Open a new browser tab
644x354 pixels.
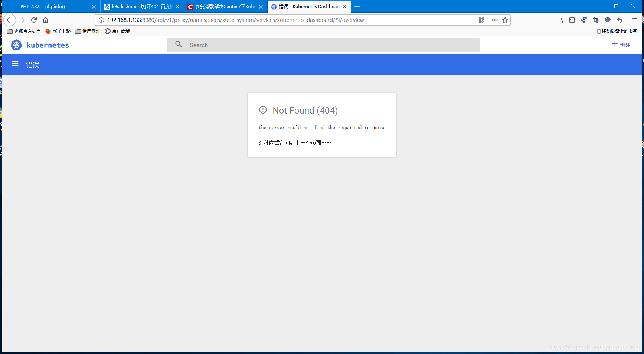point(357,6)
